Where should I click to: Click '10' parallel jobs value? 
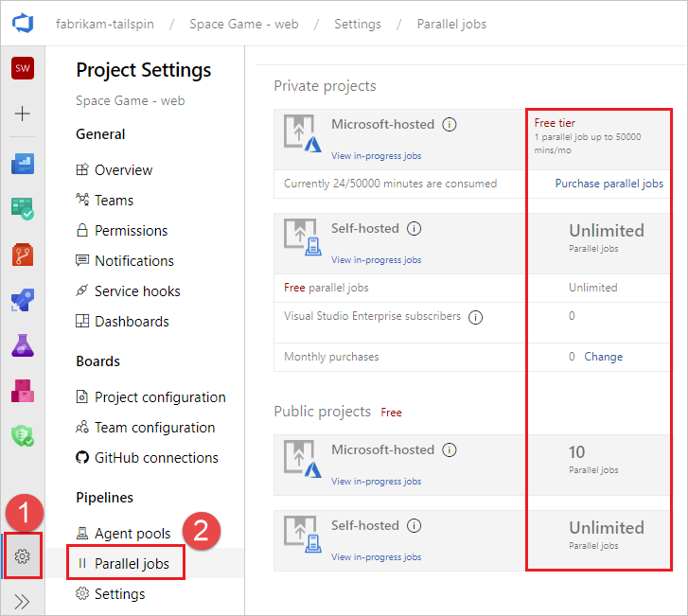point(576,452)
